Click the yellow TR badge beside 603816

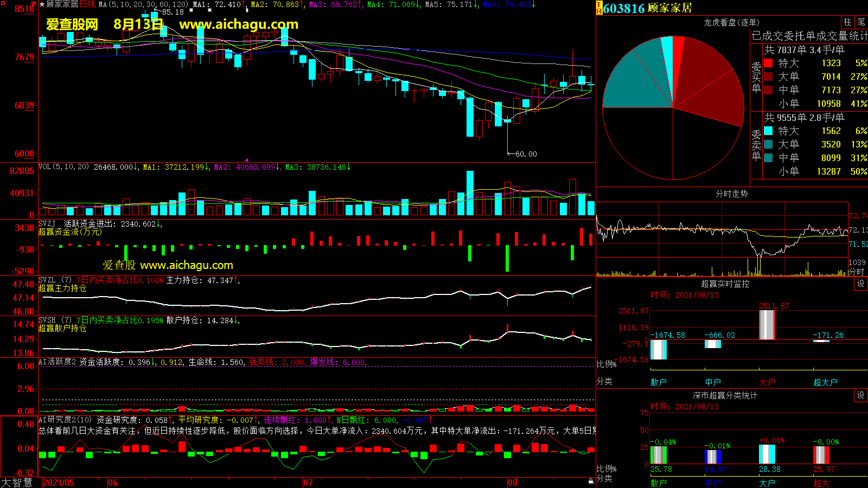tap(599, 8)
